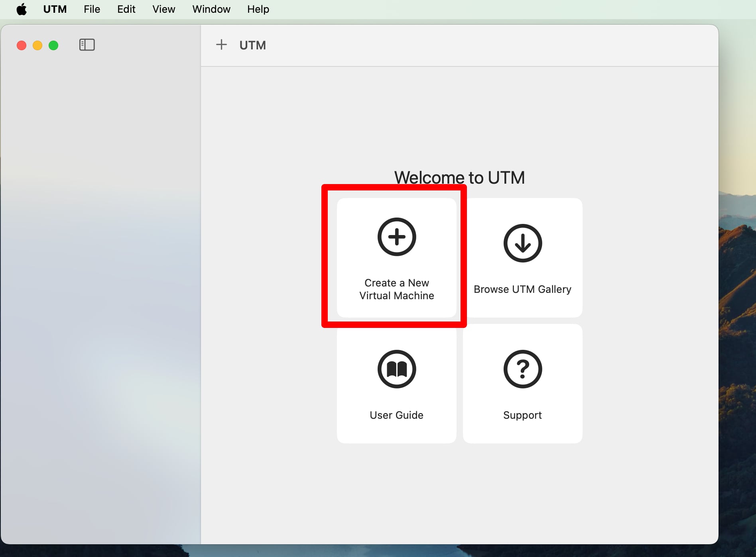
Task: Click the 'User Guide' text label
Action: click(397, 415)
